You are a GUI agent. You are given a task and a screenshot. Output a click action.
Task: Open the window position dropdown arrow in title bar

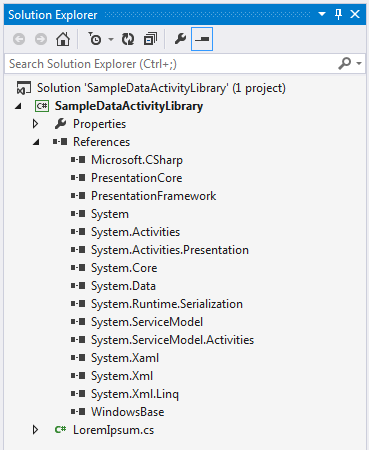click(x=322, y=14)
